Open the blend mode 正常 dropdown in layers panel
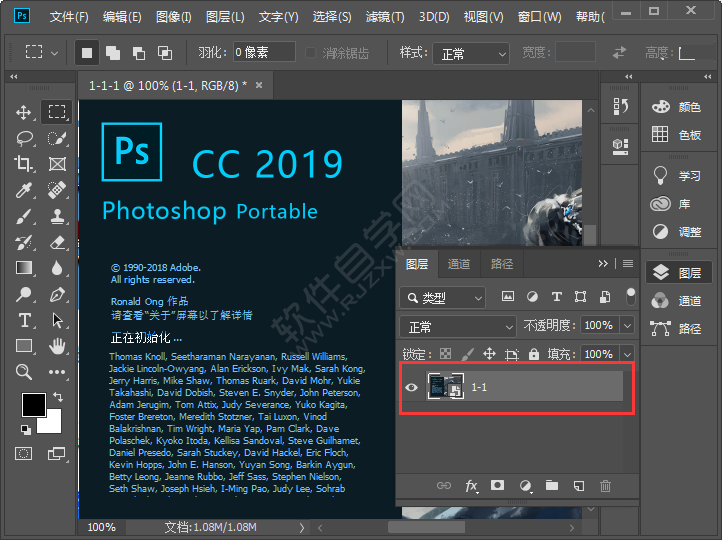This screenshot has height=540, width=722. tap(458, 326)
